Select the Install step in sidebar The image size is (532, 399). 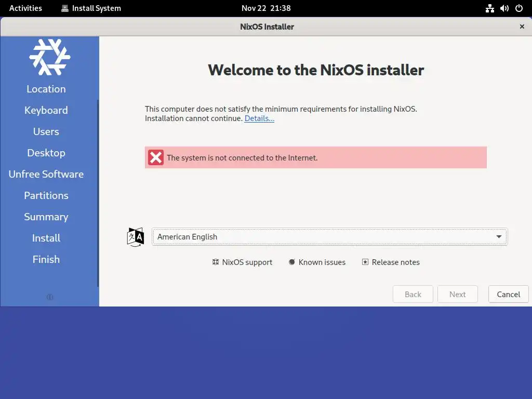click(x=46, y=238)
